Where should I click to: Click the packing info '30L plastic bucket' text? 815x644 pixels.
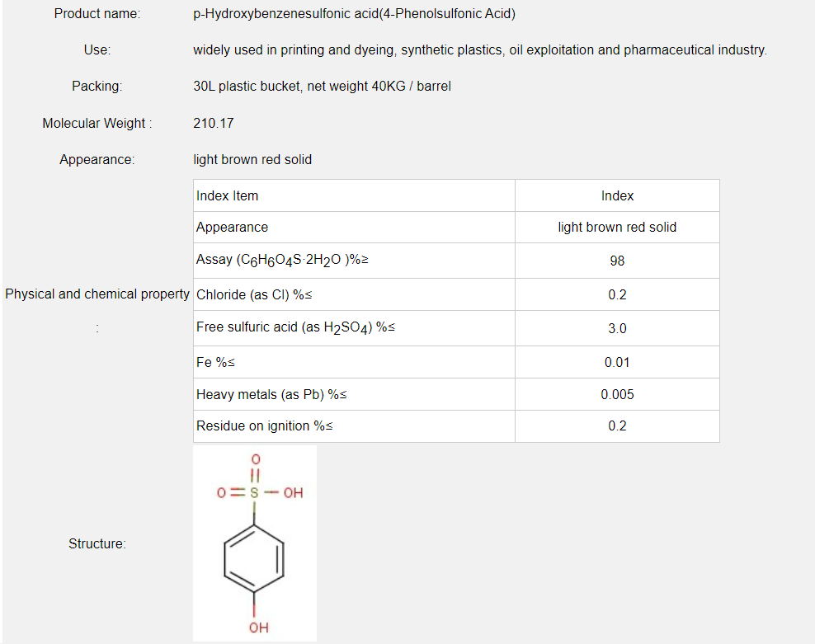322,87
